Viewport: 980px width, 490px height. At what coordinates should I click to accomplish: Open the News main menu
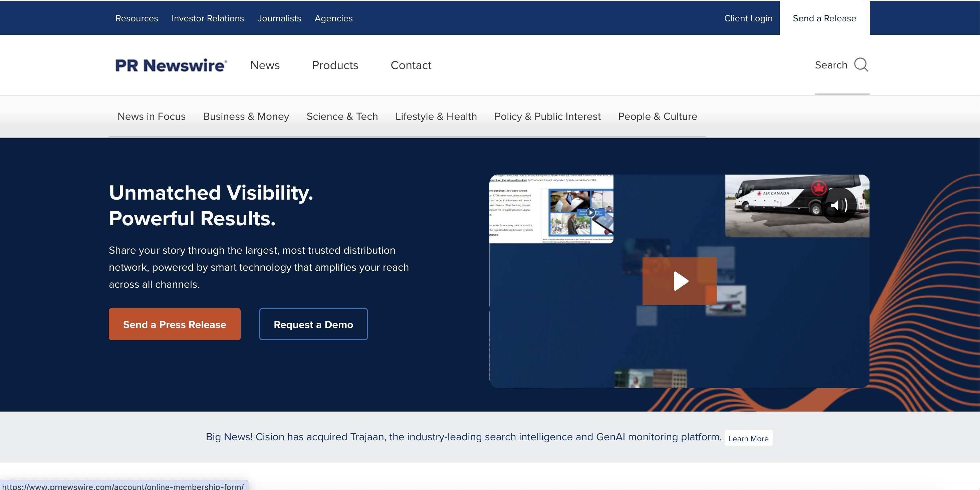pos(265,65)
